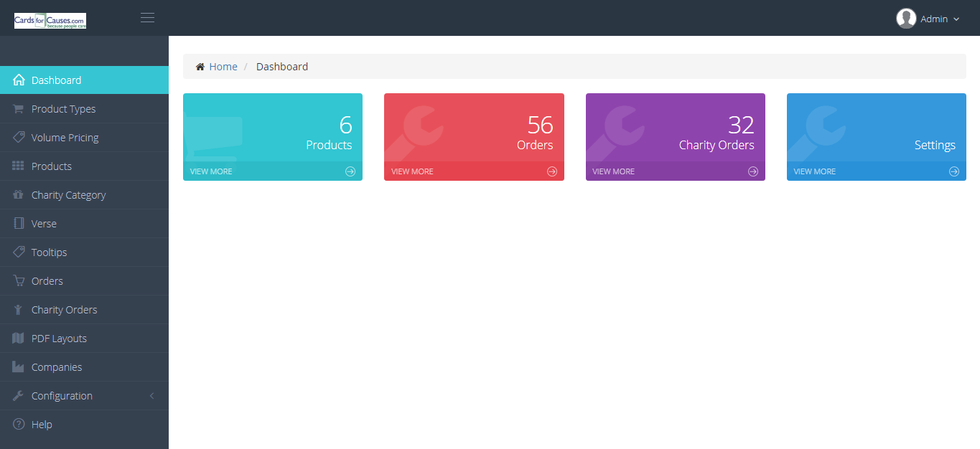Click the 56 count on the Orders card
Image resolution: width=980 pixels, height=449 pixels.
point(541,125)
